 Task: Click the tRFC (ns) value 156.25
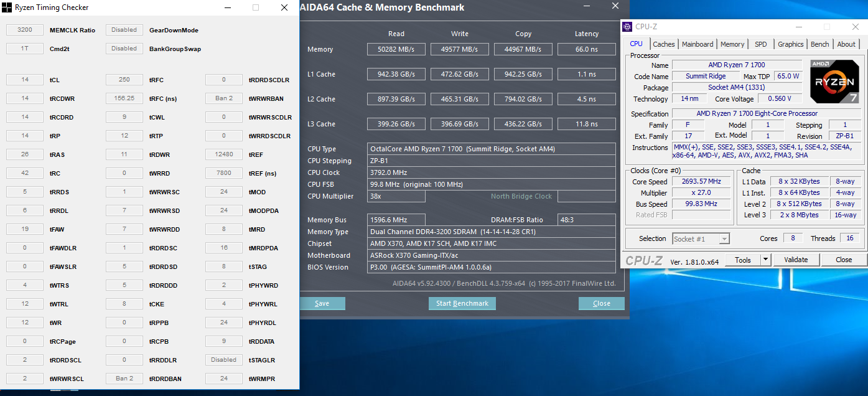124,98
